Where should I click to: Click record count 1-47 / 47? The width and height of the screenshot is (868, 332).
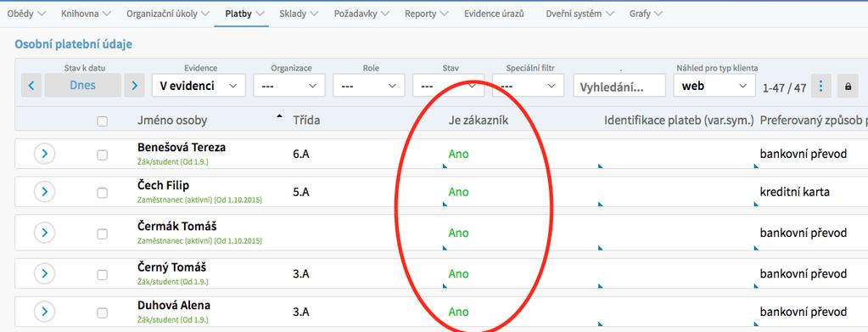(784, 87)
